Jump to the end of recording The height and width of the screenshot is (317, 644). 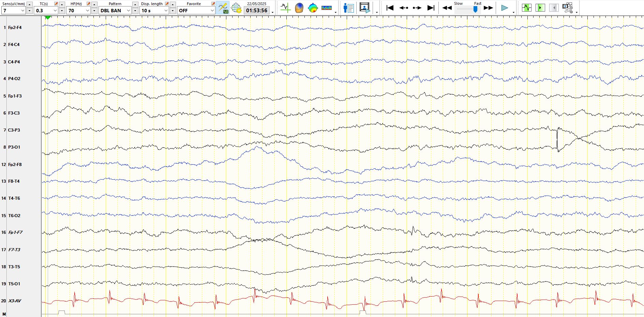click(x=431, y=8)
